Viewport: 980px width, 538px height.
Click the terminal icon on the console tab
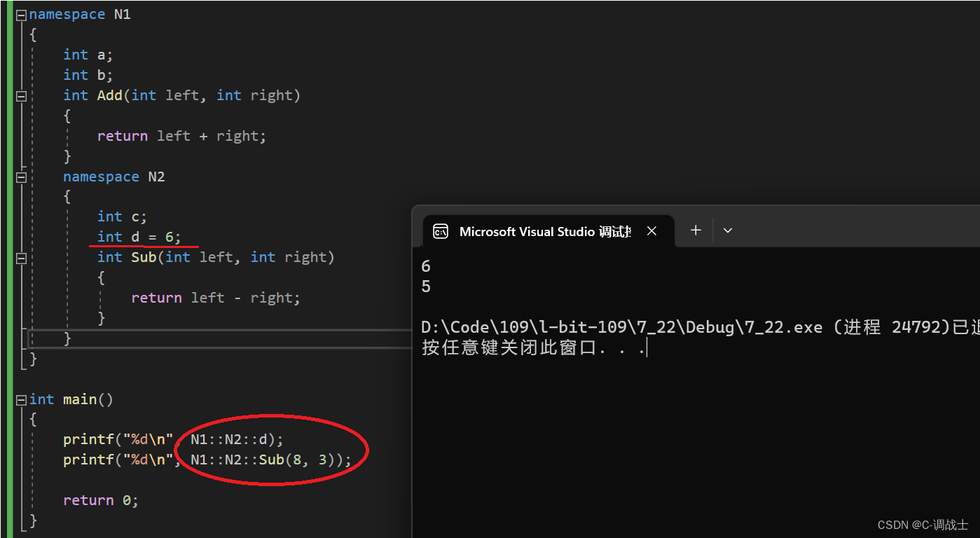[x=441, y=231]
